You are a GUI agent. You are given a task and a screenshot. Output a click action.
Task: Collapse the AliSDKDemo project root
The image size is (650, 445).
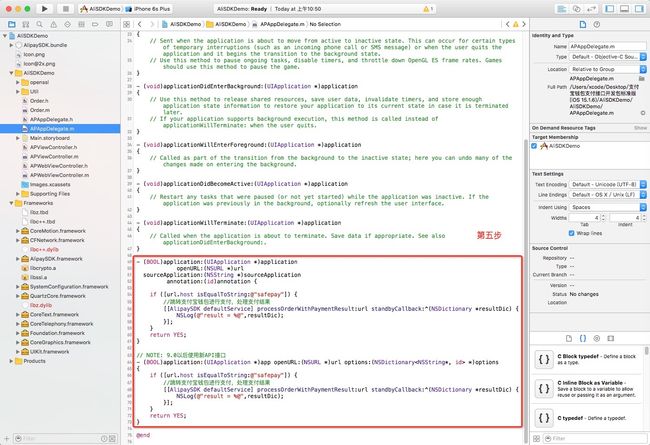(5, 36)
